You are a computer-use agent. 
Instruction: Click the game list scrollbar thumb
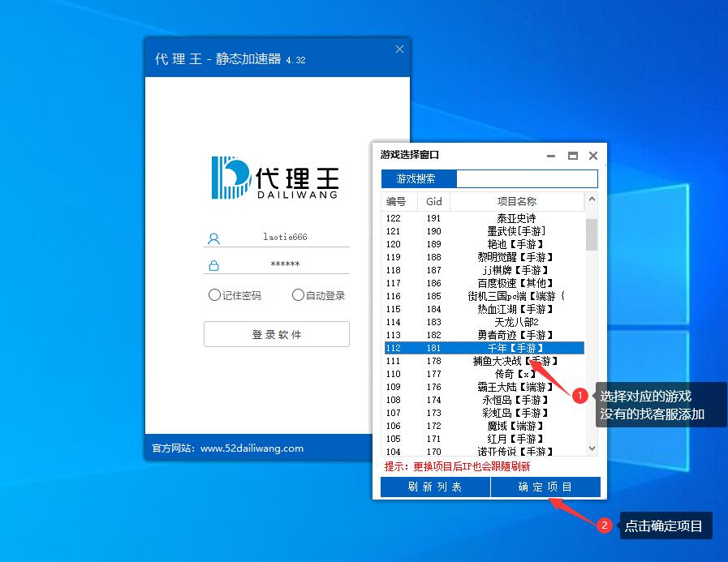click(592, 234)
